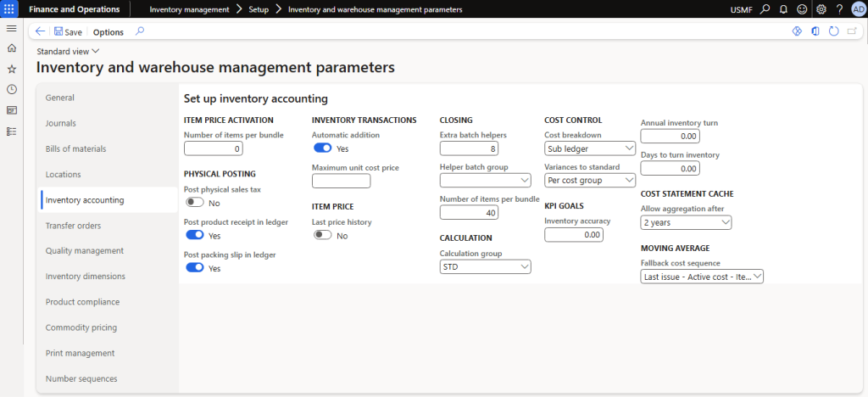The height and width of the screenshot is (397, 868).
Task: Disable Automatic addition toggle
Action: 322,148
